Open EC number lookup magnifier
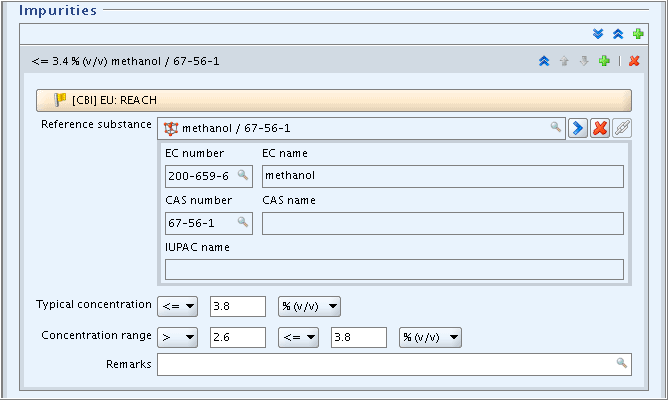668x400 pixels. [x=243, y=175]
